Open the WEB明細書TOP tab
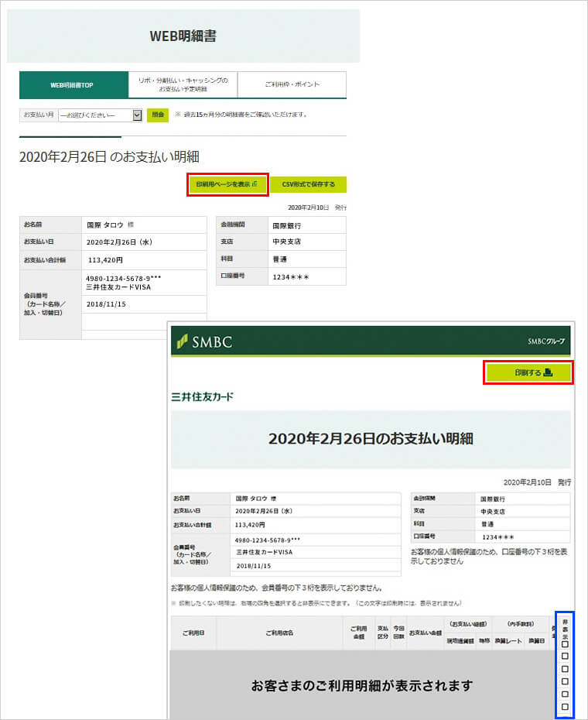 point(73,85)
